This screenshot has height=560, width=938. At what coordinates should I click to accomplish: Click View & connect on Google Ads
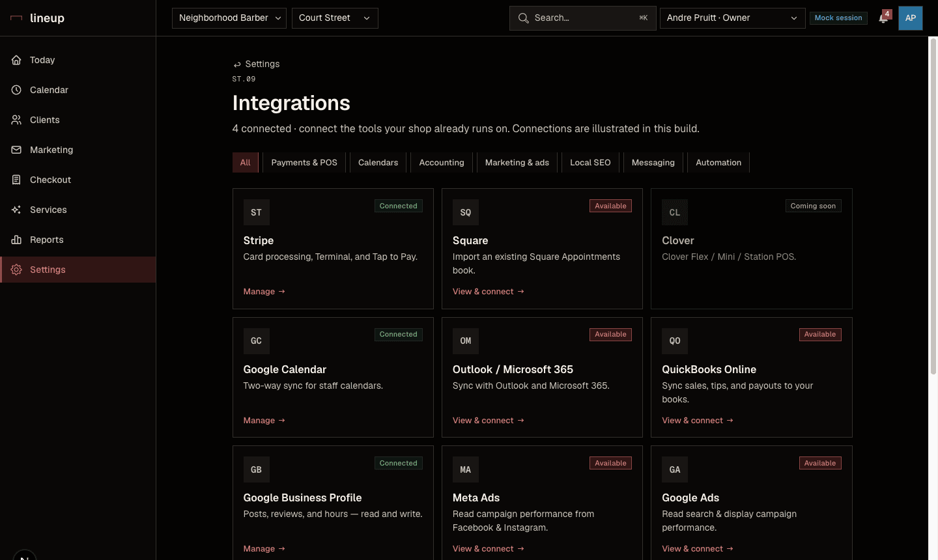point(698,549)
